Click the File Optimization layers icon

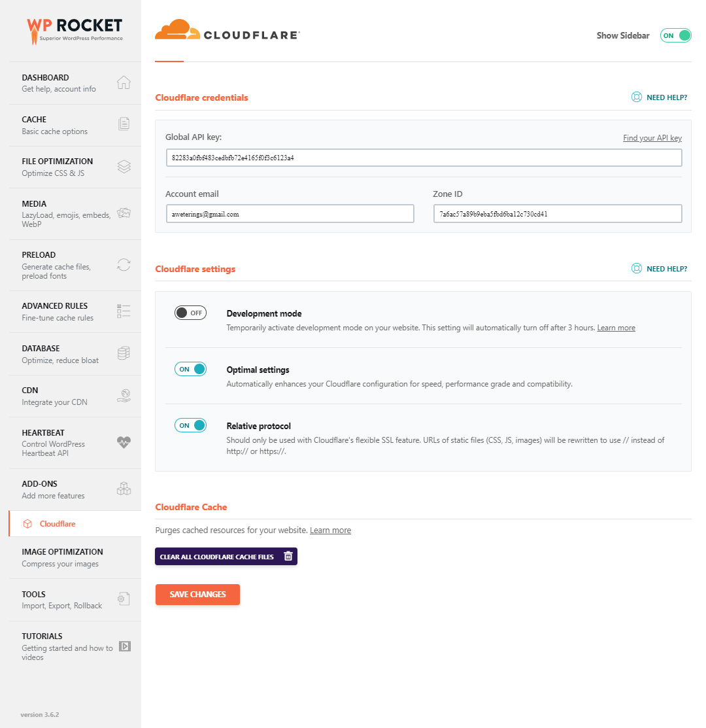[124, 167]
